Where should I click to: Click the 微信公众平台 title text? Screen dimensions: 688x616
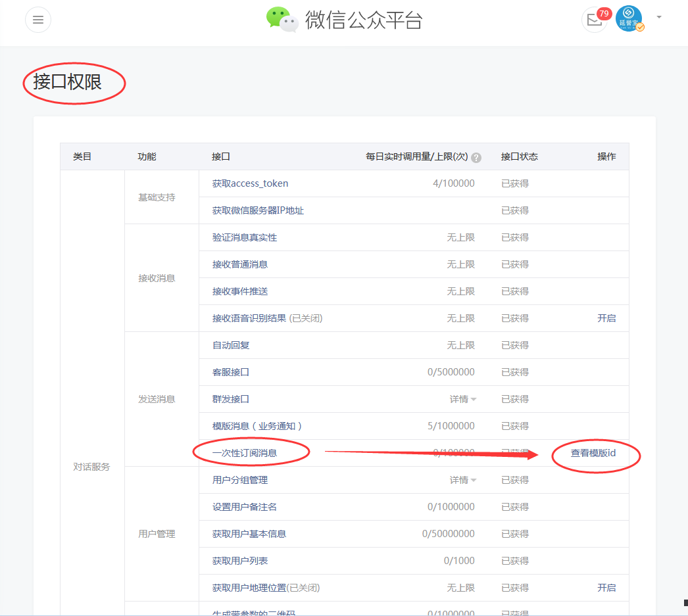click(x=364, y=20)
